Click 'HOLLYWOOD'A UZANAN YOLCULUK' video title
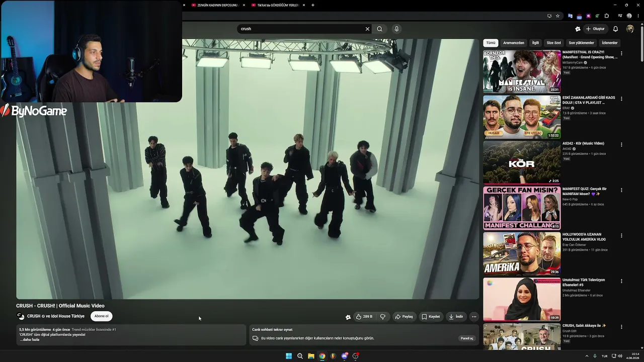 (584, 237)
